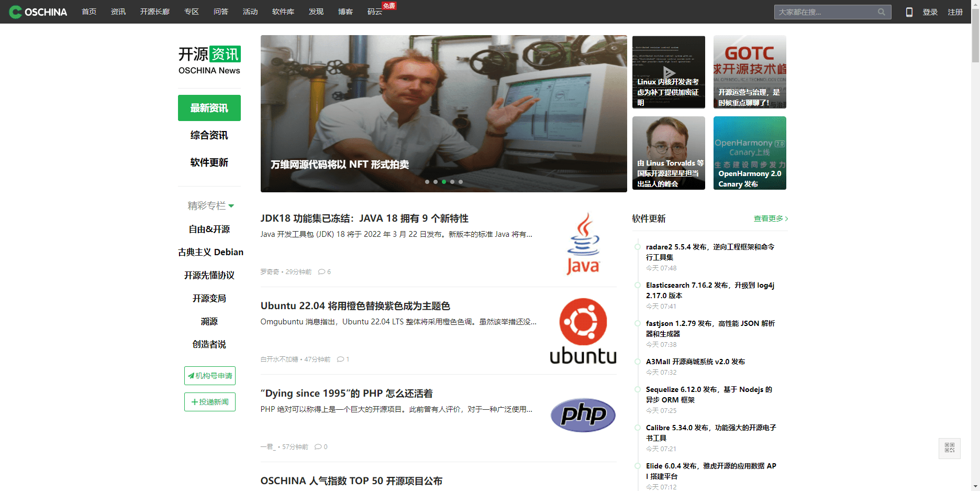Click the 注册 link

click(x=955, y=12)
